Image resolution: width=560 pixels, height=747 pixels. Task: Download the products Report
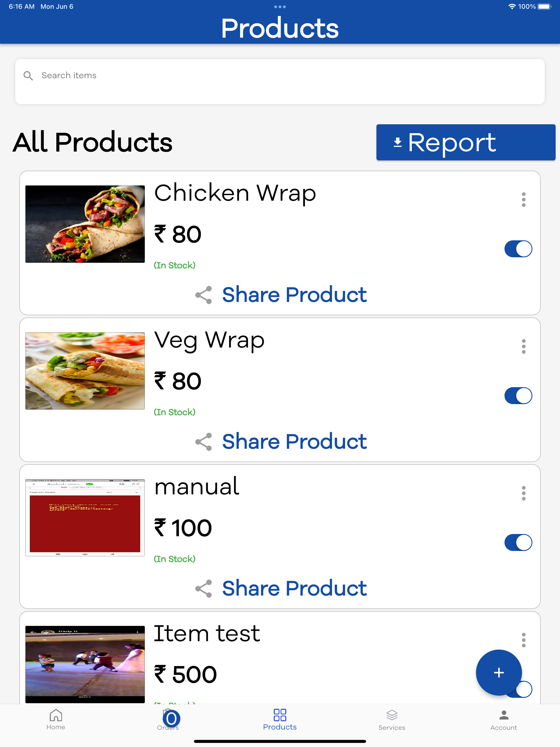pyautogui.click(x=466, y=142)
